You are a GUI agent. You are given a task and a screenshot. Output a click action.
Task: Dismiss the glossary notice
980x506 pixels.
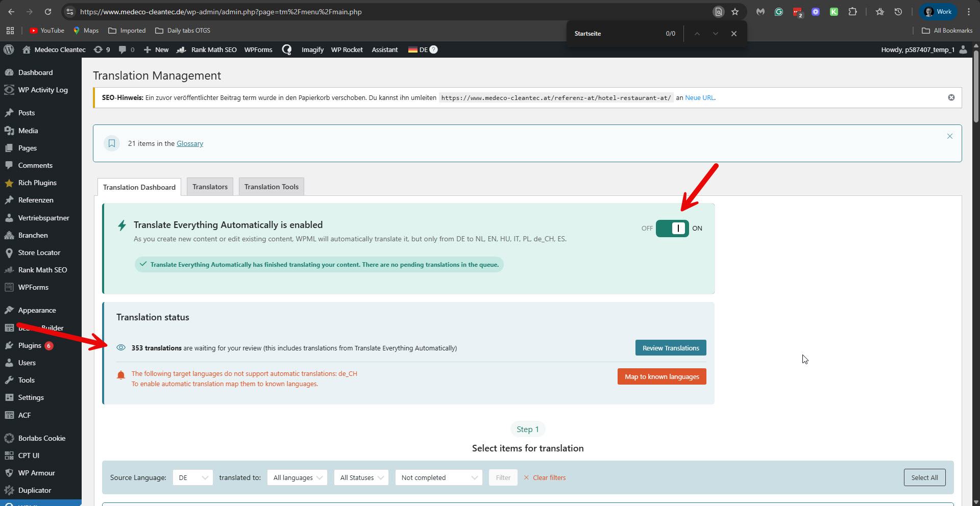click(950, 136)
